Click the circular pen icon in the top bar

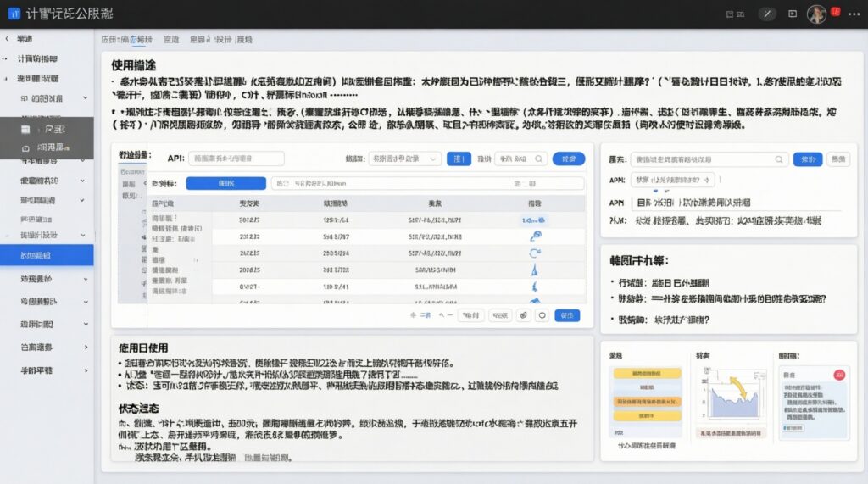[768, 14]
